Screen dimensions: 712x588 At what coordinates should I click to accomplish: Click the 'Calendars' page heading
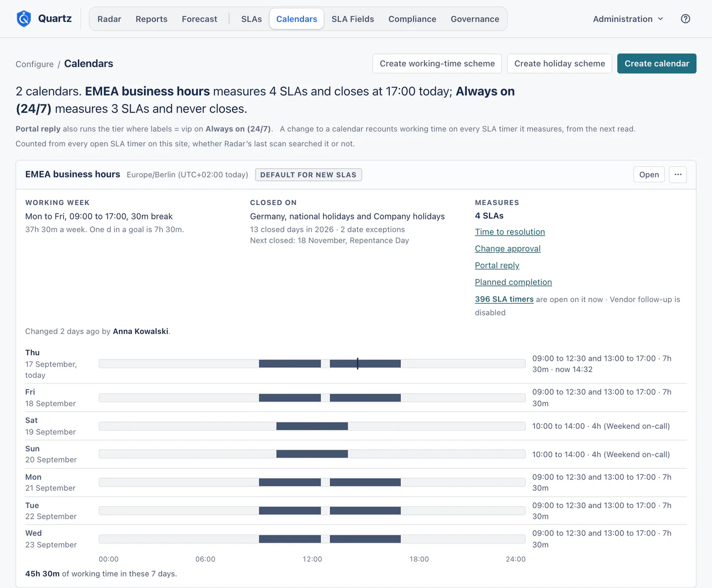89,64
